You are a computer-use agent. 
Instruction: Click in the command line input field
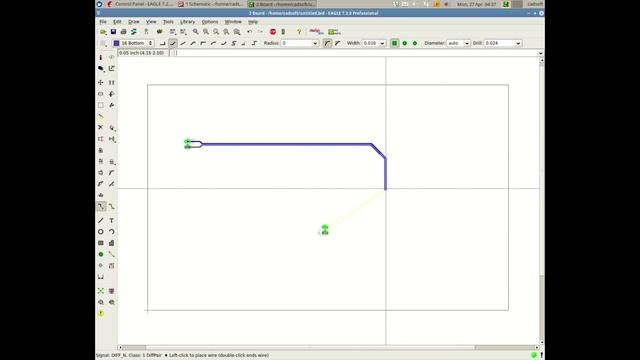click(x=355, y=53)
